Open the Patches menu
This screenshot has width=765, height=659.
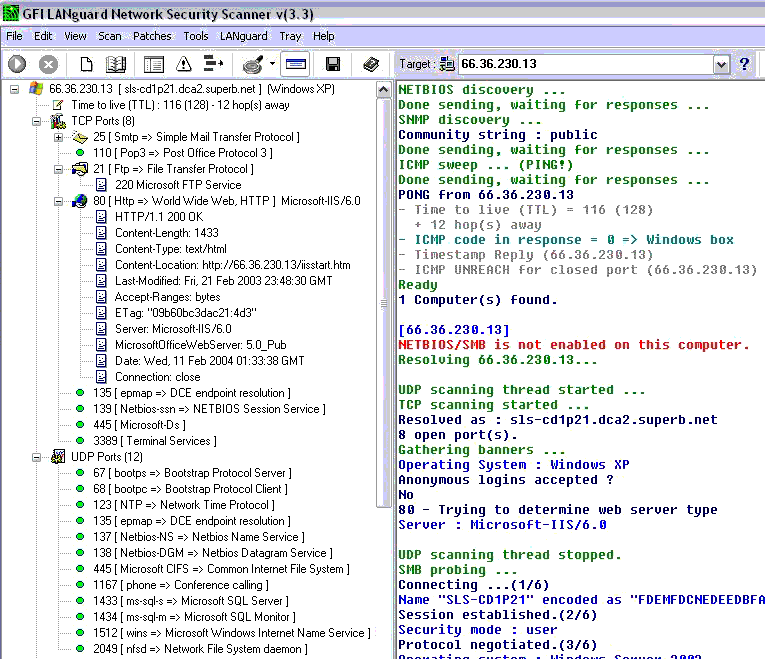[x=152, y=36]
